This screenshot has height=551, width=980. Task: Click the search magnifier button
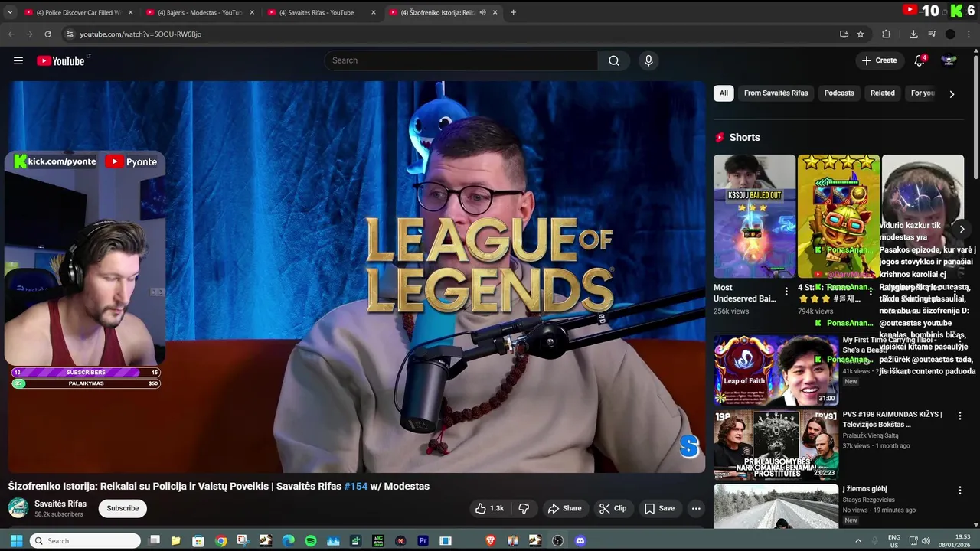click(614, 60)
